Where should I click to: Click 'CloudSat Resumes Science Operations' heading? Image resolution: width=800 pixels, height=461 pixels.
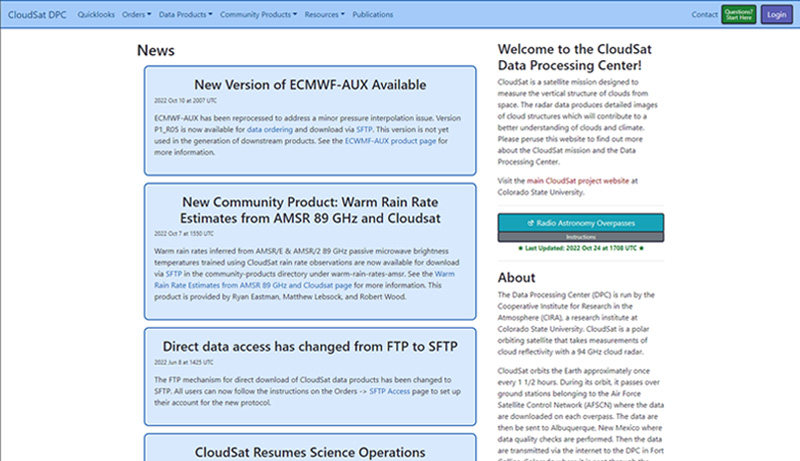(310, 452)
